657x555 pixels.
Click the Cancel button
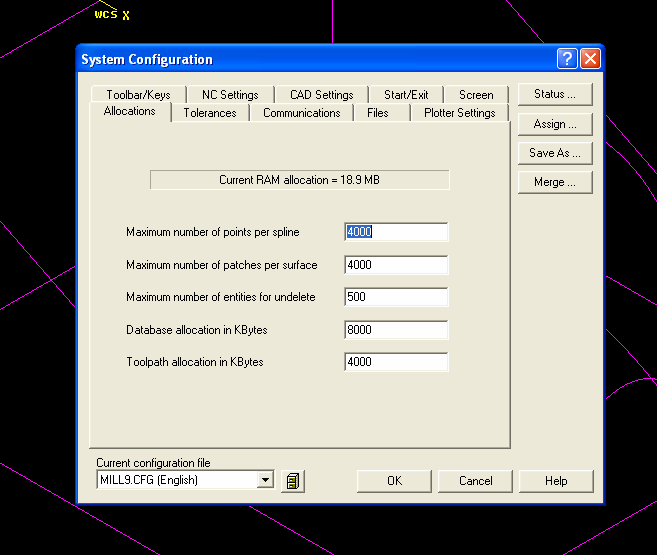point(475,481)
